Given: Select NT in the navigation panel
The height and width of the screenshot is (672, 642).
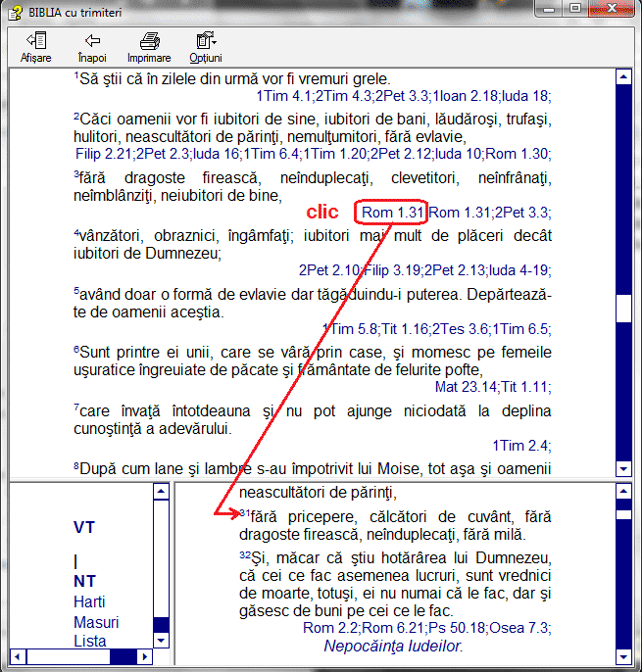Looking at the screenshot, I should click(84, 581).
